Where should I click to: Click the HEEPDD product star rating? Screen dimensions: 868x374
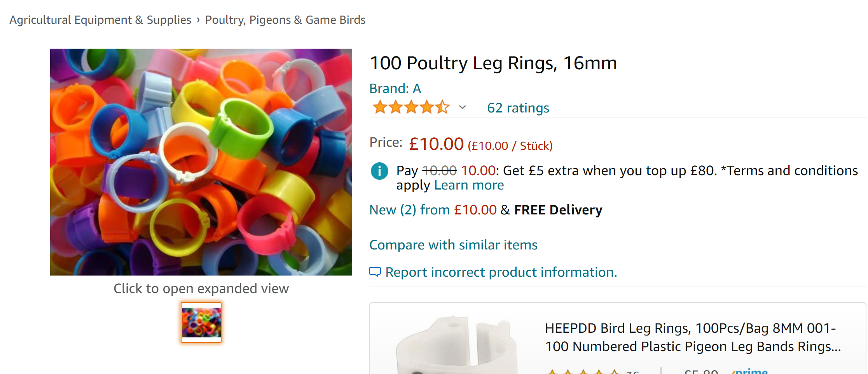click(583, 372)
